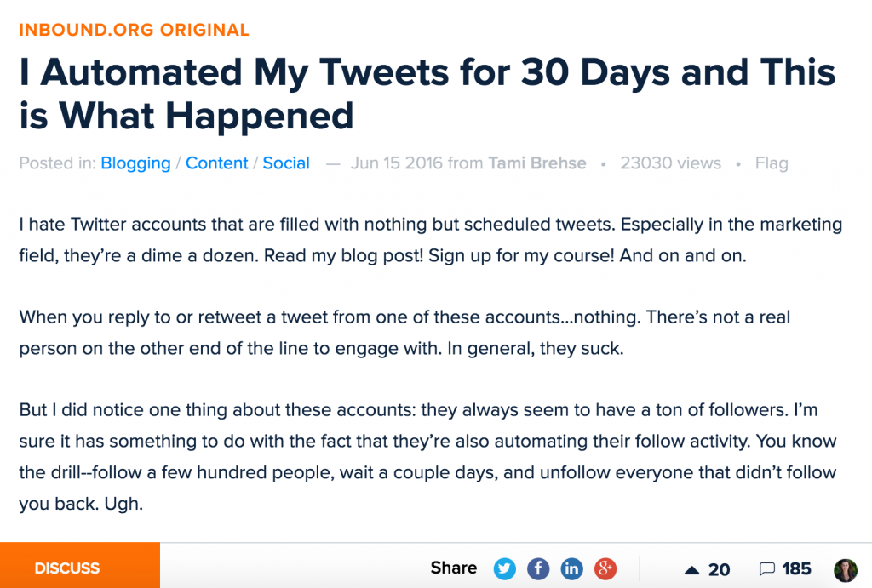Click the 23030 views counter
This screenshot has width=872, height=588.
coord(671,163)
